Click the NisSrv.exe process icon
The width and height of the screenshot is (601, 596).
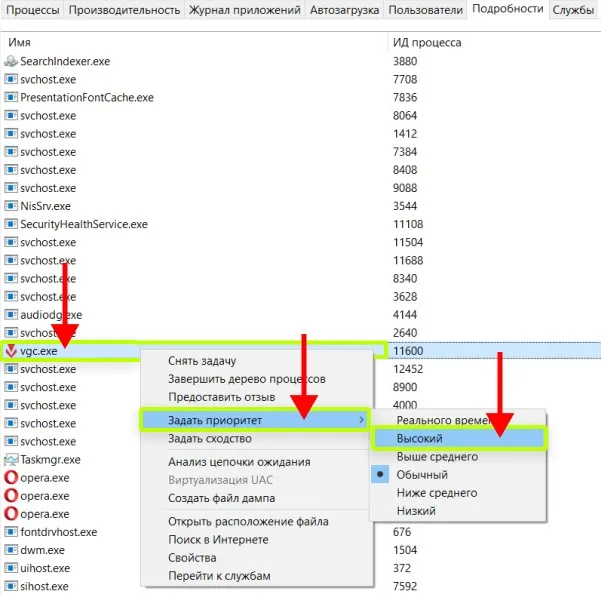point(11,206)
